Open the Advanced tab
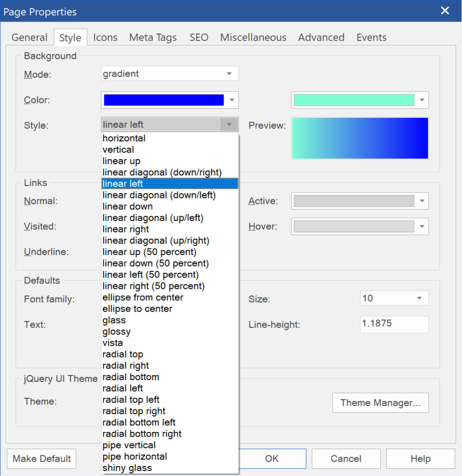Viewport: 462px width, 476px height. 321,37
